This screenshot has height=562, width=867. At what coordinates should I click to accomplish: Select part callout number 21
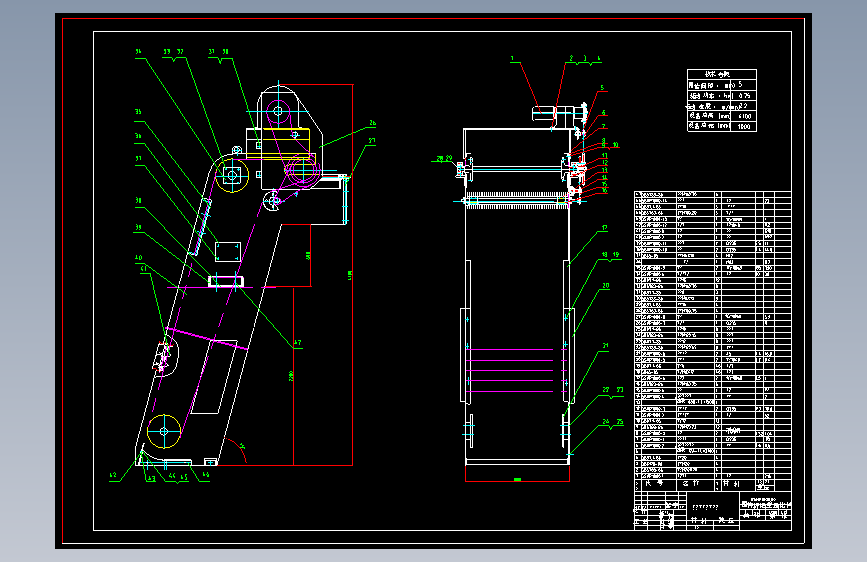tap(605, 346)
